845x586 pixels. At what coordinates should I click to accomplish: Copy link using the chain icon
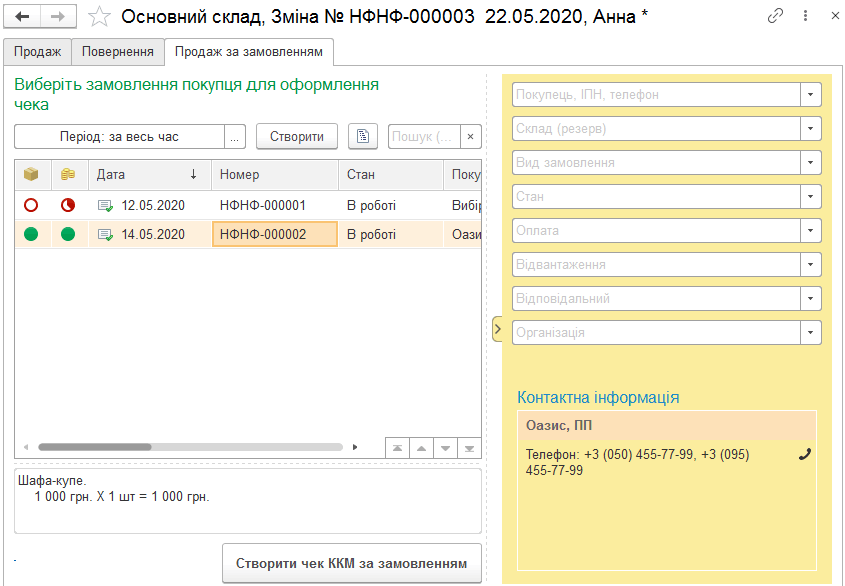(x=775, y=16)
